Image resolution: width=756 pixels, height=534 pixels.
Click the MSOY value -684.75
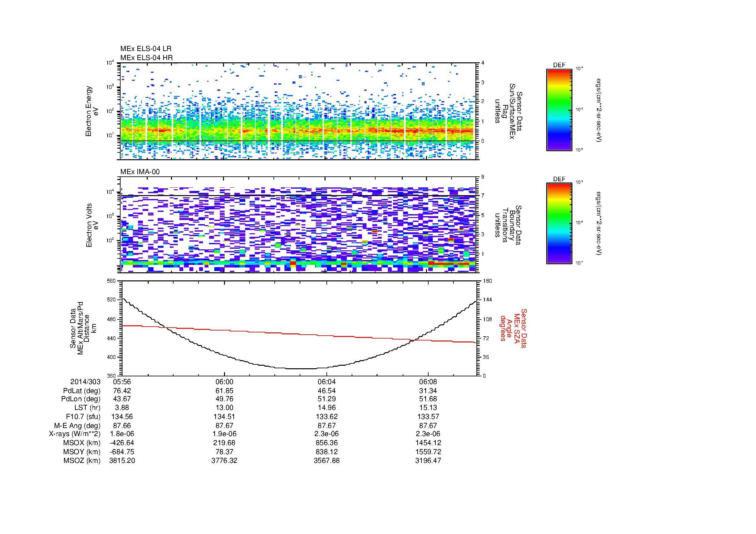tap(122, 452)
